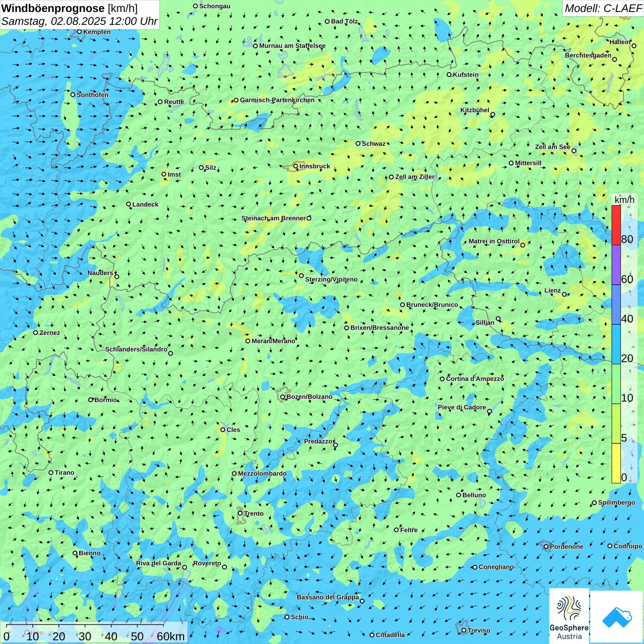Screen dimensions: 644x644
Task: Click the Garmisch-Partenkirchen label
Action: coord(277,100)
